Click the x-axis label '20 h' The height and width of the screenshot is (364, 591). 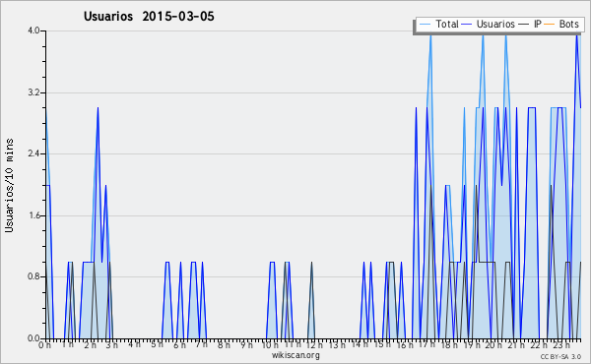tap(493, 344)
